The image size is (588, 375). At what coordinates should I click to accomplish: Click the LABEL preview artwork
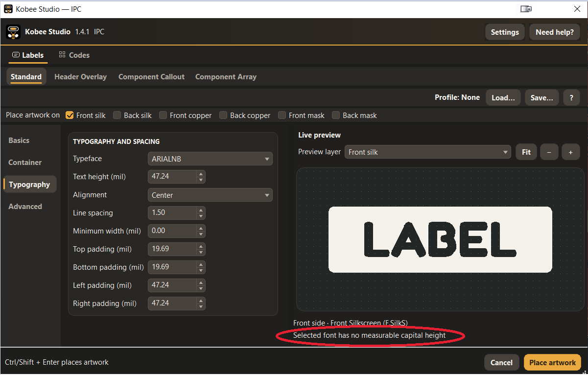point(440,239)
